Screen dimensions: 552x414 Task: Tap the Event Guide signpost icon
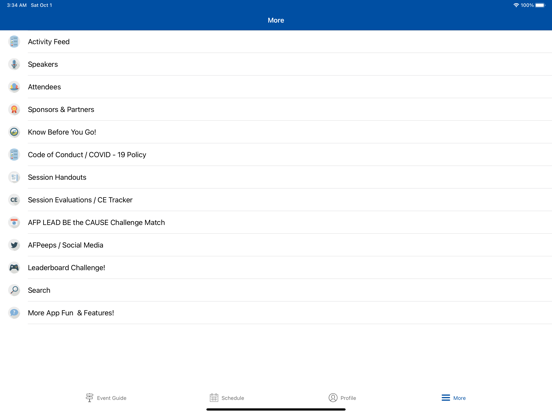pyautogui.click(x=89, y=397)
